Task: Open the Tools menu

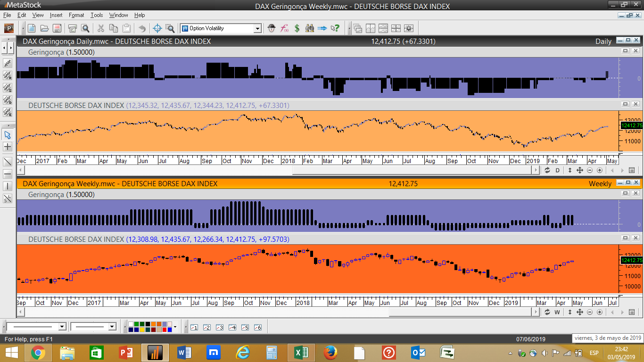Action: [x=97, y=15]
